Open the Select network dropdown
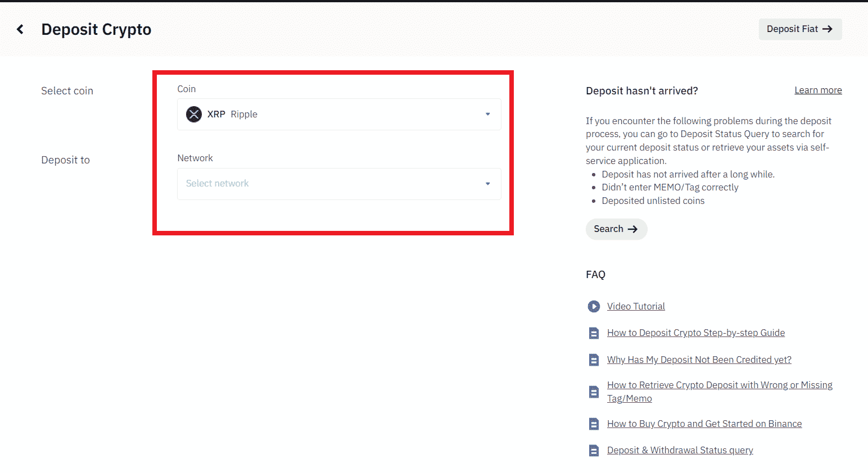Image resolution: width=868 pixels, height=473 pixels. coord(339,184)
